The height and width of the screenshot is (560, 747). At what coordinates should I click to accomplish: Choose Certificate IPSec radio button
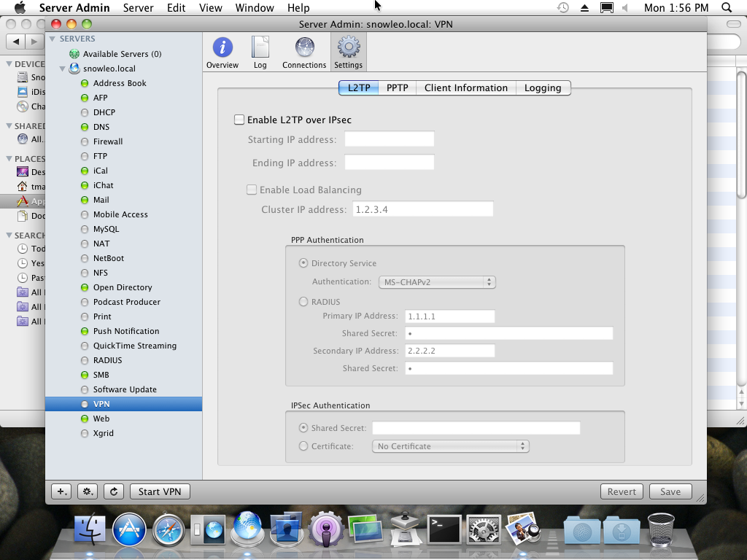click(x=303, y=446)
